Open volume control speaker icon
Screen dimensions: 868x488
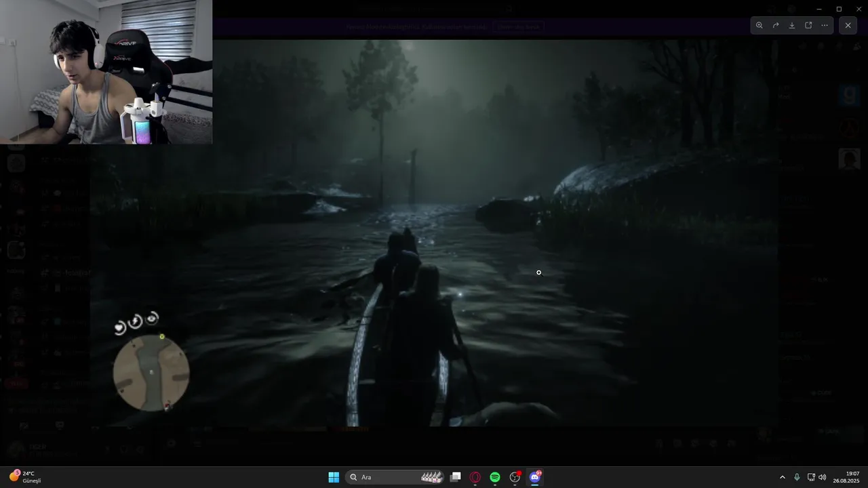click(x=823, y=477)
